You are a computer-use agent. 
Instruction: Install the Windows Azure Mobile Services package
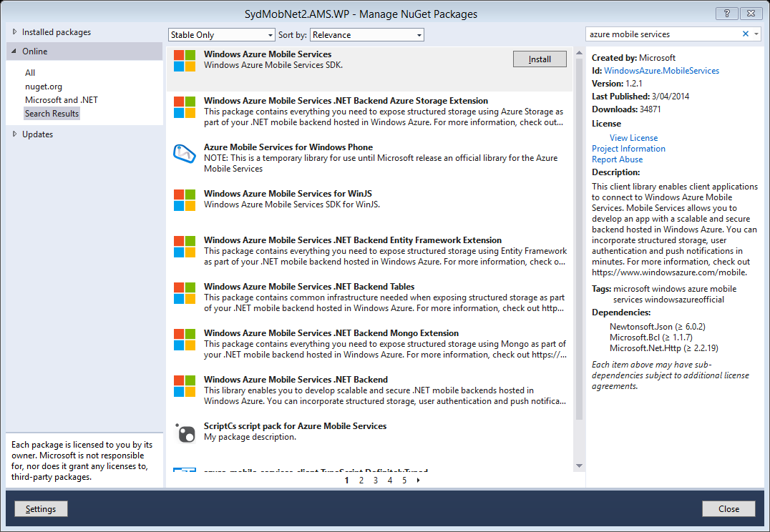click(x=540, y=59)
